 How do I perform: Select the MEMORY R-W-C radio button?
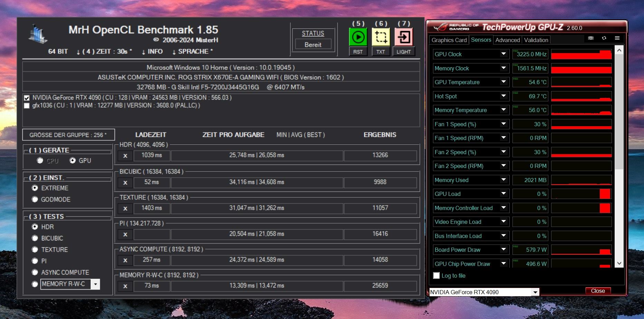[35, 284]
